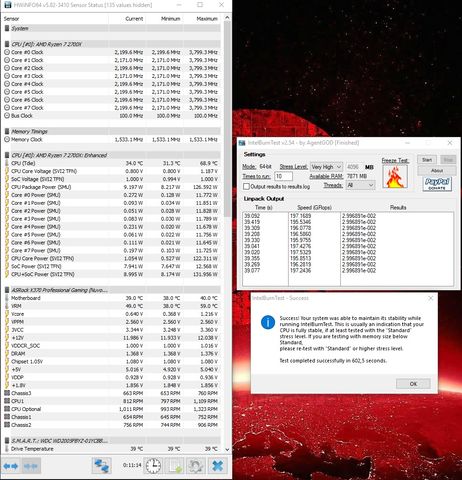Click the Bus Clock row icon
Screen dimensions: 462x480
[x=7, y=116]
